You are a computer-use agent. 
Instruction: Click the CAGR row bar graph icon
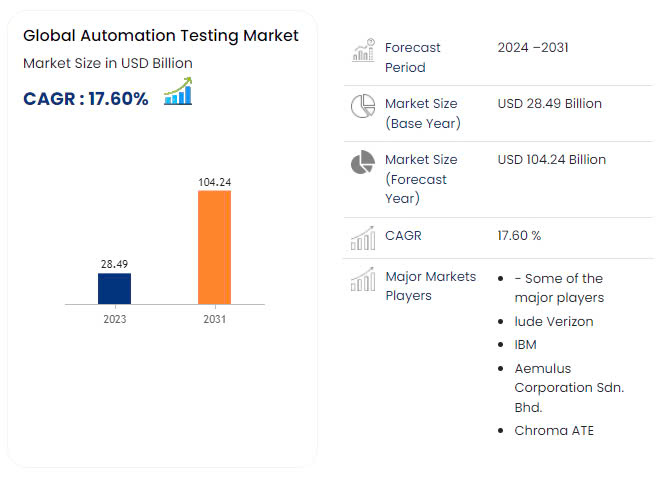[362, 238]
